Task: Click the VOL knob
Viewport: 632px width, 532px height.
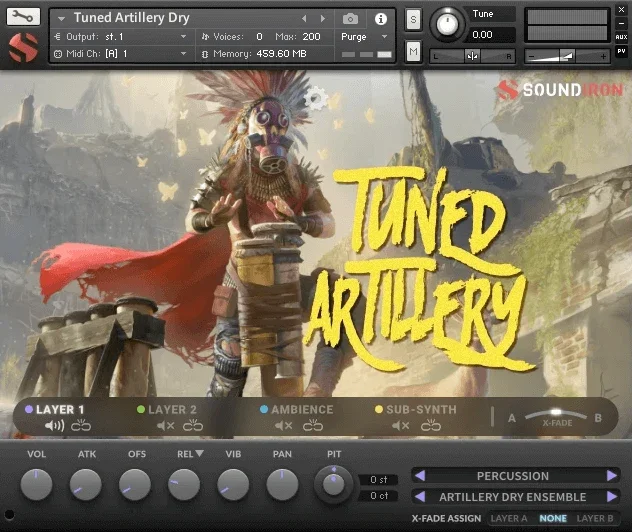Action: [x=36, y=484]
